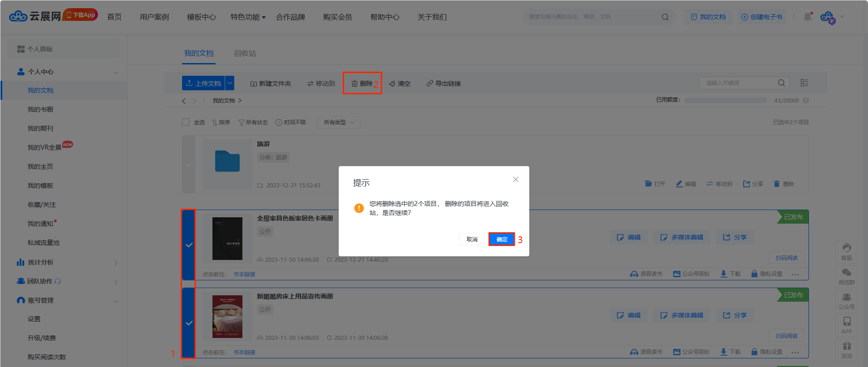The width and height of the screenshot is (868, 367).
Task: Click the delete trash icon in toolbar
Action: coord(355,83)
